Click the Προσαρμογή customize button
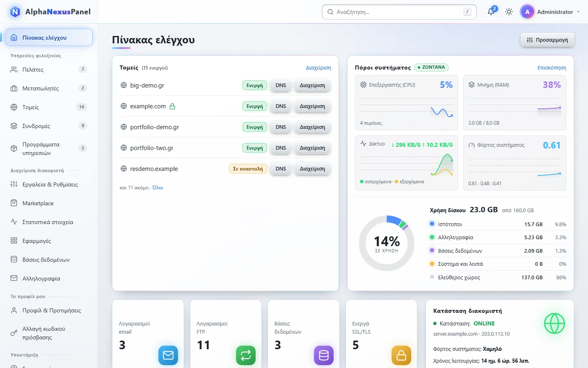Viewport: 588px width, 368px height. click(547, 40)
